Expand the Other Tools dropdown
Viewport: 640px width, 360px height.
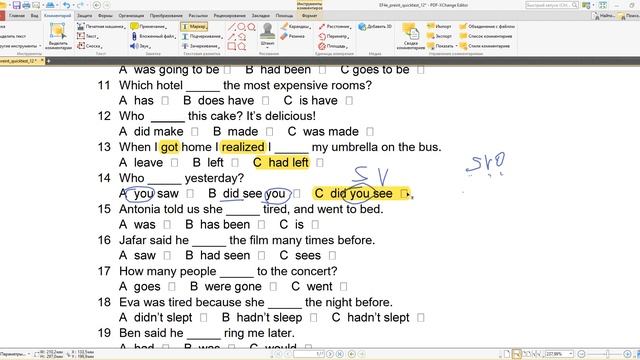pyautogui.click(x=40, y=46)
